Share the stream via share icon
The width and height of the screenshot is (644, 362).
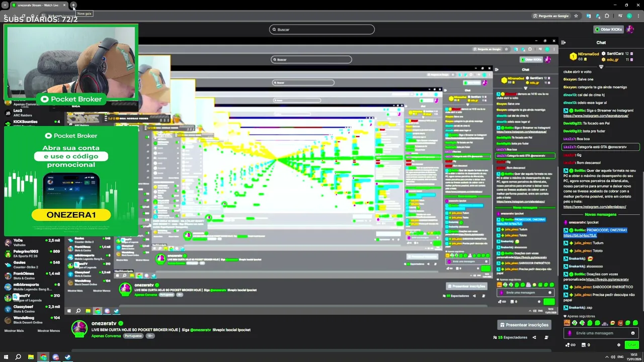[x=534, y=337]
